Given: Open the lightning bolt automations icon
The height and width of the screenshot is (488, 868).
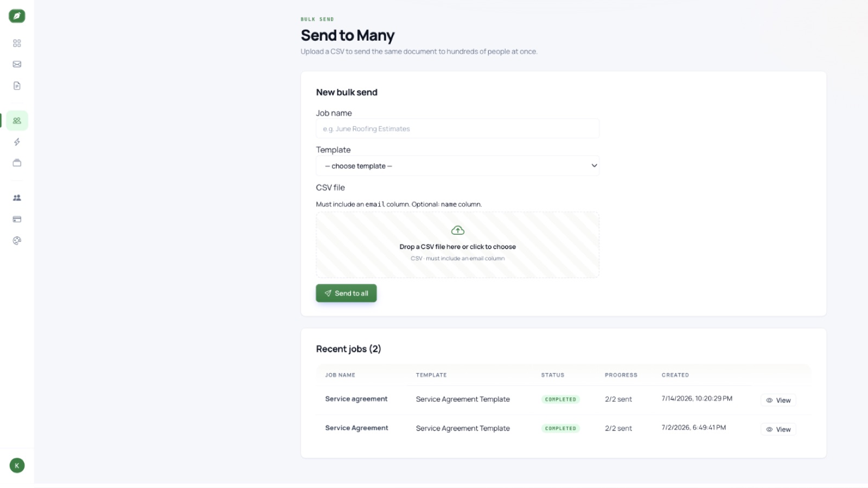Looking at the screenshot, I should (x=17, y=142).
